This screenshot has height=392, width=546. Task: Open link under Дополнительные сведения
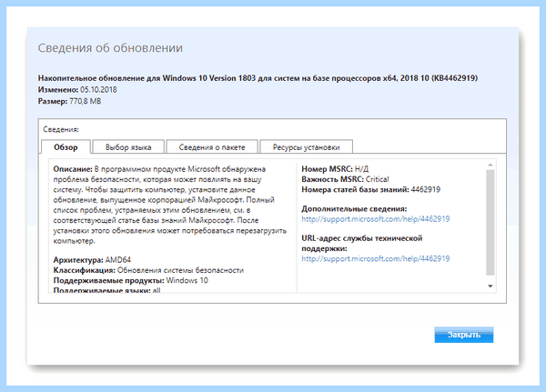[x=375, y=219]
